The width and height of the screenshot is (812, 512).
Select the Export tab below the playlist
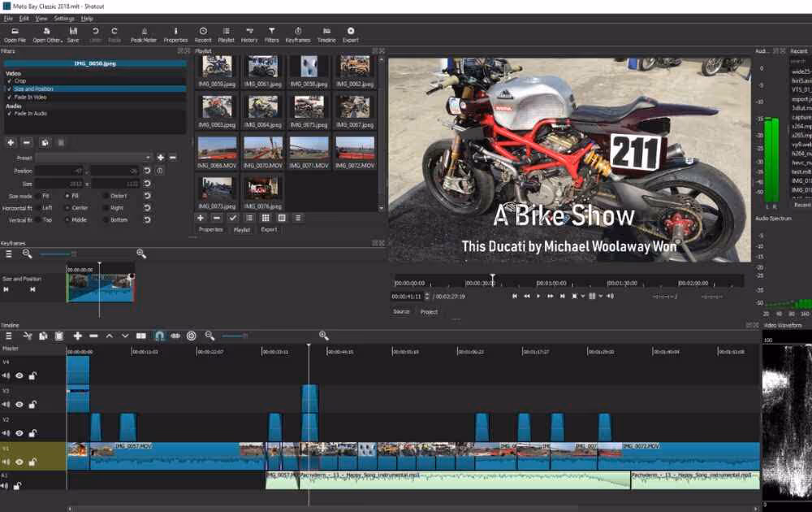(x=269, y=229)
